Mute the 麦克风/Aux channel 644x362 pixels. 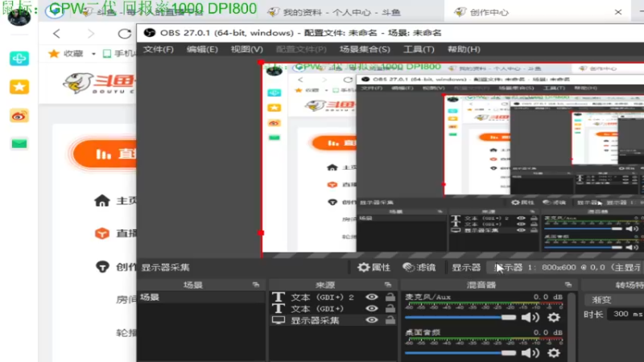coord(530,317)
